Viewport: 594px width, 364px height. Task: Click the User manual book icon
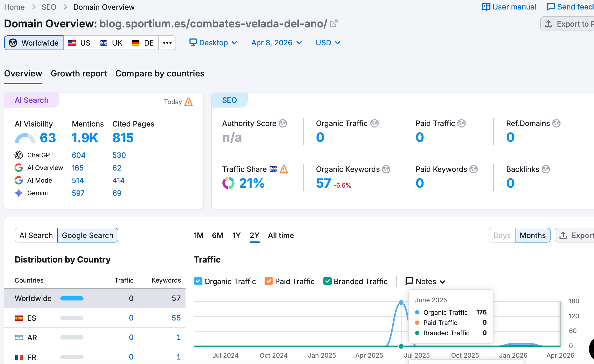coord(486,7)
